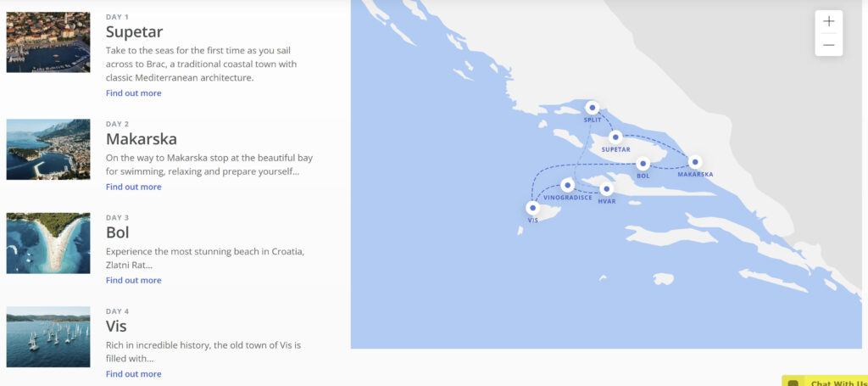Click the Makarska day 2 heading

[142, 138]
